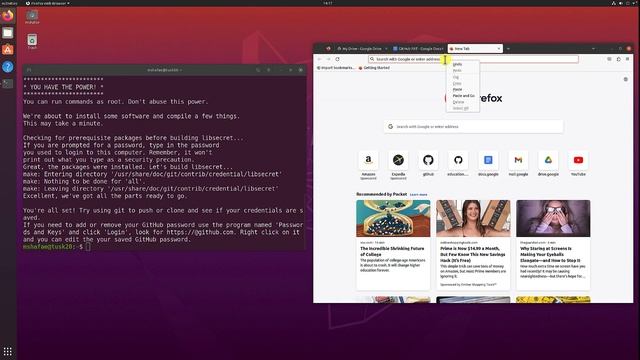This screenshot has width=640, height=360.
Task: Open Files from the Ubuntu dock
Action: pos(8,33)
